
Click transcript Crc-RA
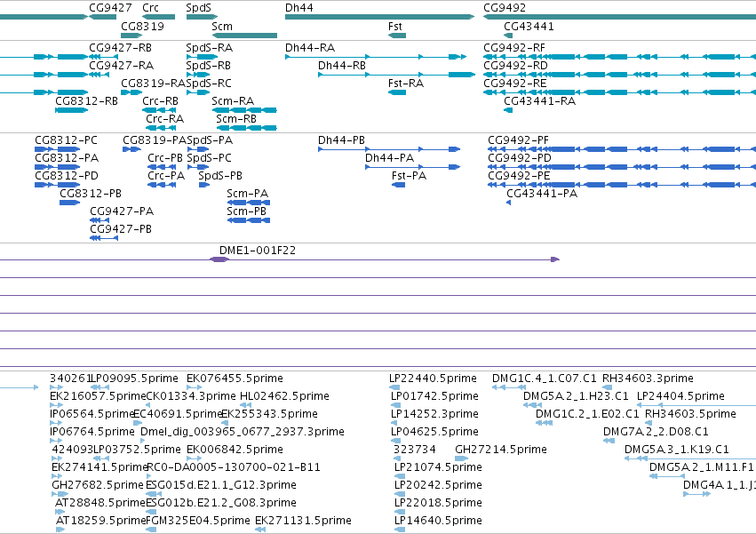pos(161,128)
